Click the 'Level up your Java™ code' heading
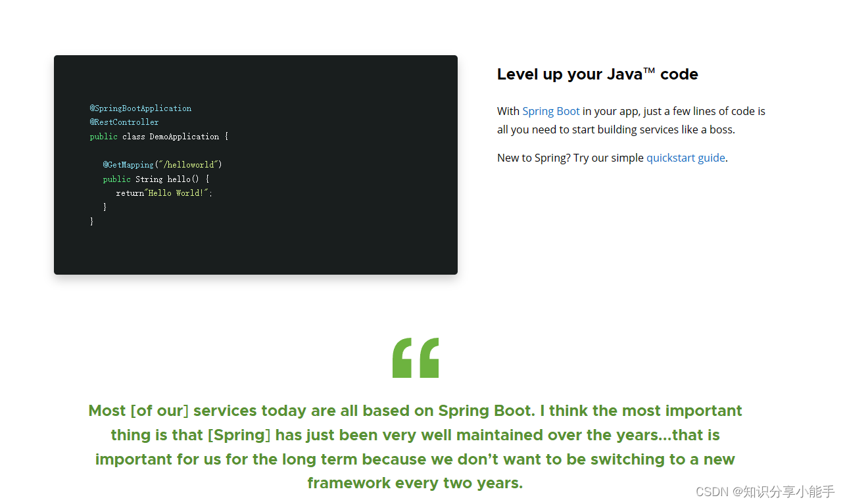845x504 pixels. (597, 74)
